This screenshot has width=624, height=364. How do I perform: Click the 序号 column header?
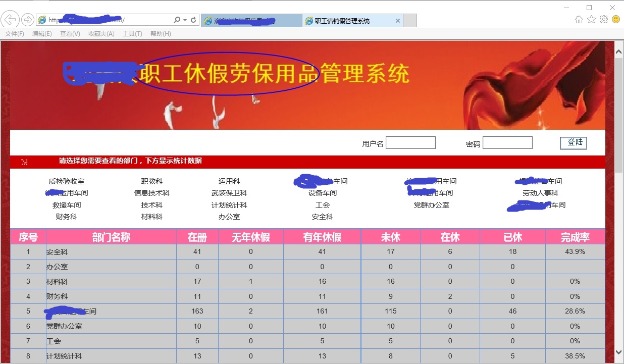[28, 237]
